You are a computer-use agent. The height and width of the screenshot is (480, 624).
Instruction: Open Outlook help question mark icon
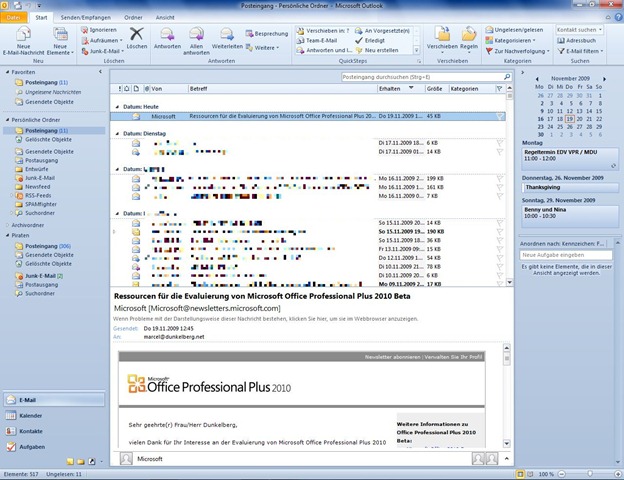pos(619,17)
